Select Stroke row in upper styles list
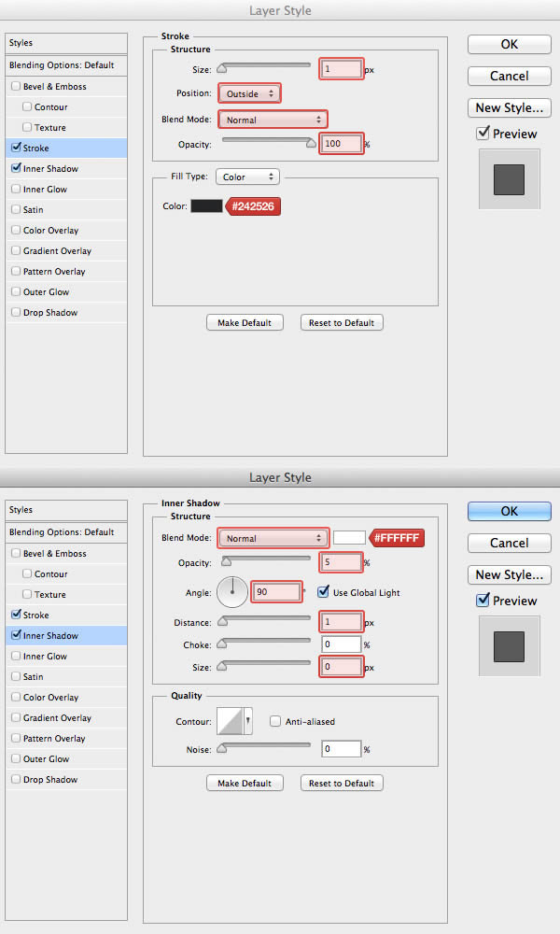The width and height of the screenshot is (560, 934). pyautogui.click(x=66, y=148)
